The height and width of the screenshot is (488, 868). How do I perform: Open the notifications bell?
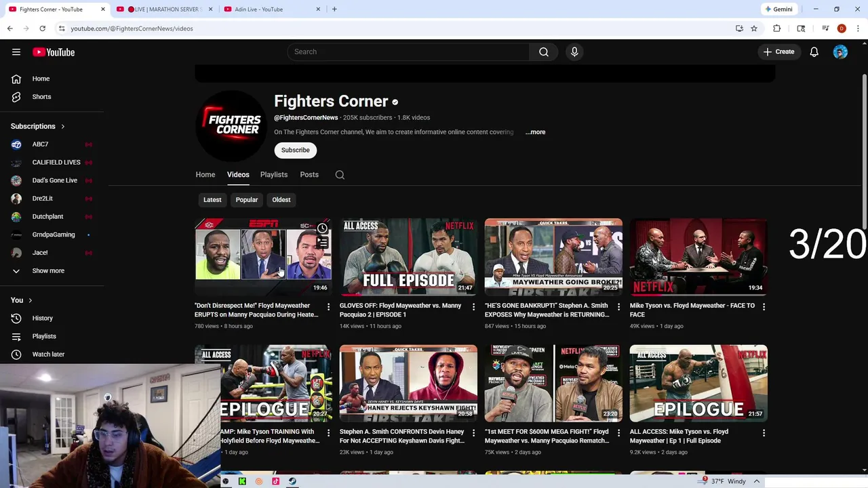(x=814, y=52)
